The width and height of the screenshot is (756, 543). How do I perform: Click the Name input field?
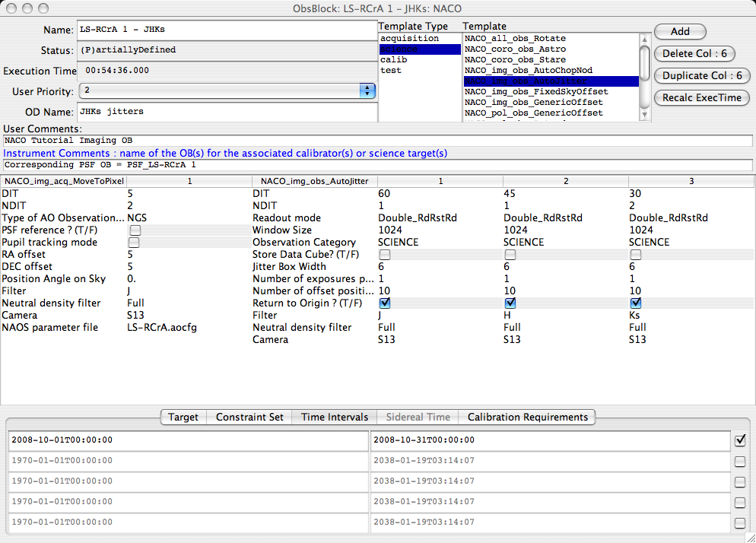pyautogui.click(x=227, y=30)
